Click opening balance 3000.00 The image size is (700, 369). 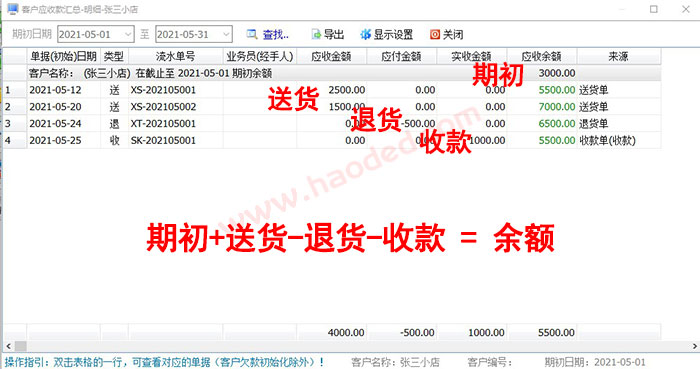[557, 73]
